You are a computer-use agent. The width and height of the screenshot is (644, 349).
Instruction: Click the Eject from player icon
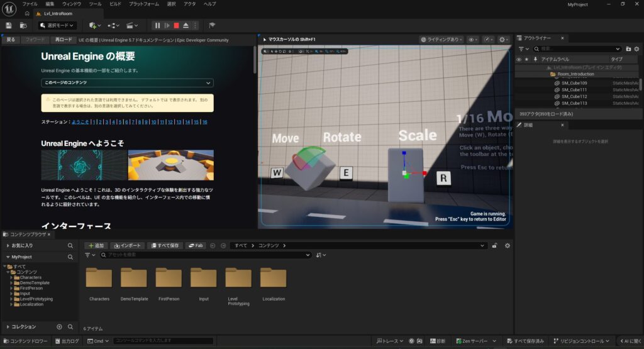(186, 25)
